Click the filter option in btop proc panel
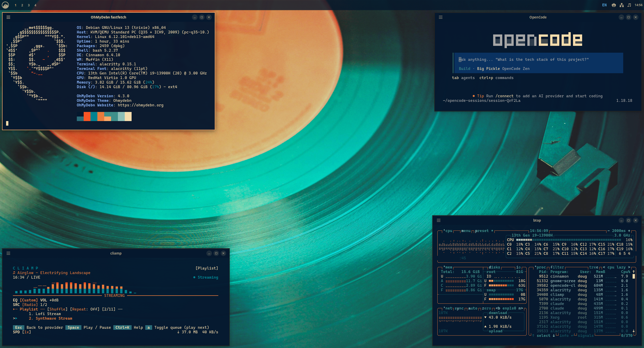The height and width of the screenshot is (348, 644). [557, 267]
